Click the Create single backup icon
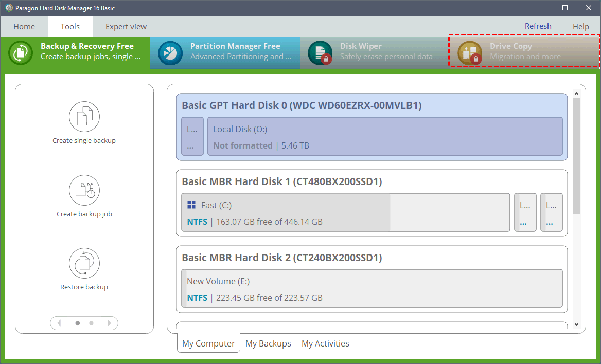 [84, 117]
